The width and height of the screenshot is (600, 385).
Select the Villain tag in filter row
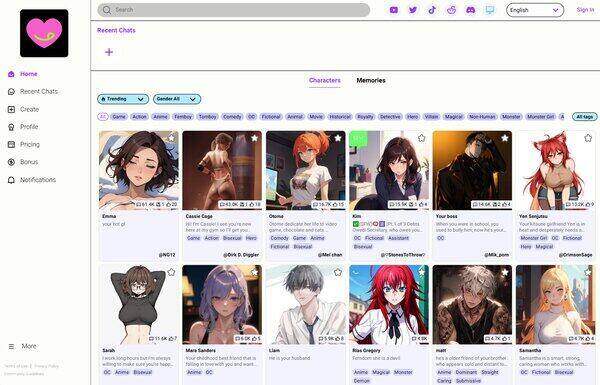[431, 117]
